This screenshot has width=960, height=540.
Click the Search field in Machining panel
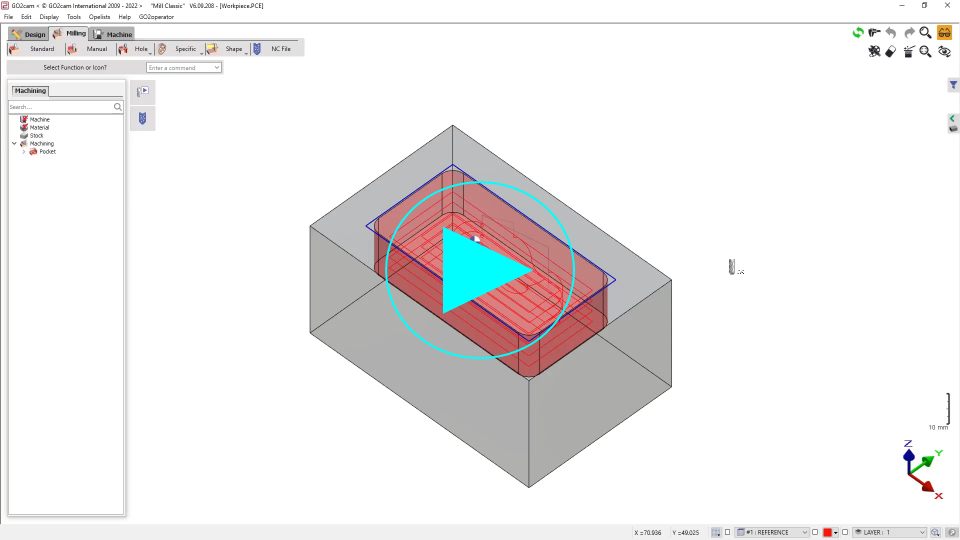tap(60, 106)
